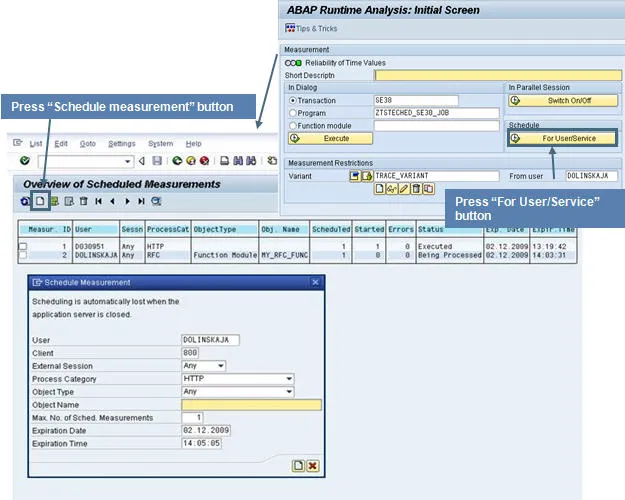The image size is (625, 500).
Task: Click the Switch On/Off button
Action: tap(563, 100)
